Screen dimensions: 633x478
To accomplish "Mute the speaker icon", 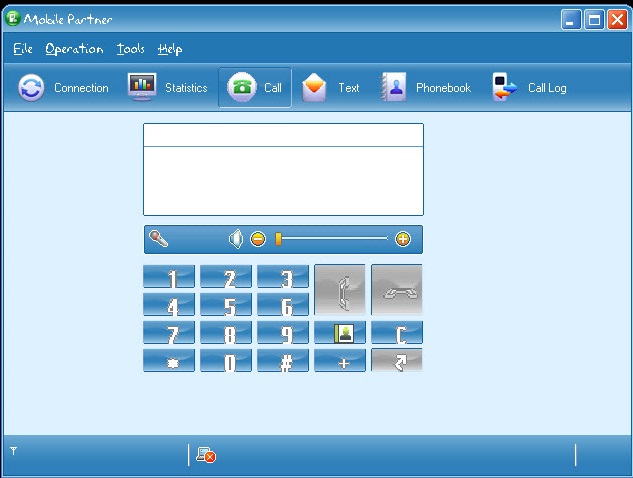I will [236, 239].
